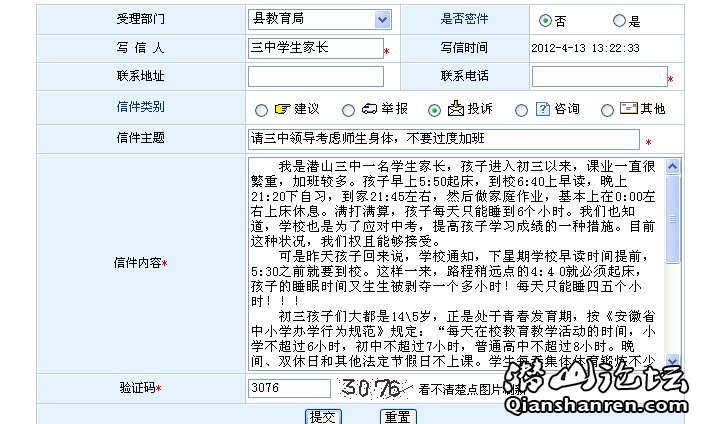Click the 咨询 question-mark icon
Viewport: 701px width, 424px height.
542,109
